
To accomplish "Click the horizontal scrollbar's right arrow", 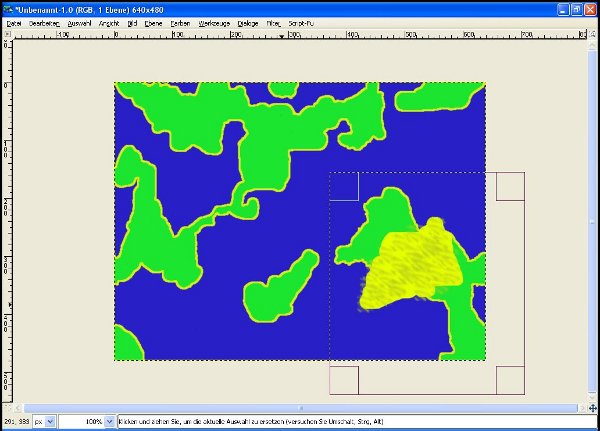I will (x=582, y=408).
